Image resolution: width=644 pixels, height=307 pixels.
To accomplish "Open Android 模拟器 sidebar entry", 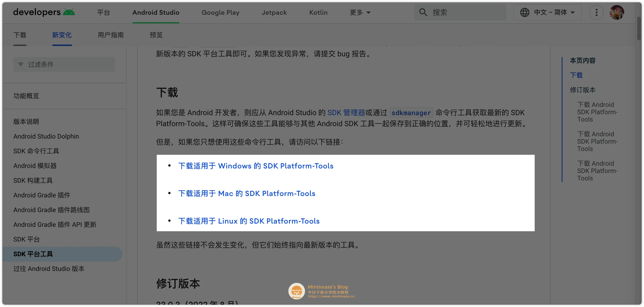I will pyautogui.click(x=35, y=166).
